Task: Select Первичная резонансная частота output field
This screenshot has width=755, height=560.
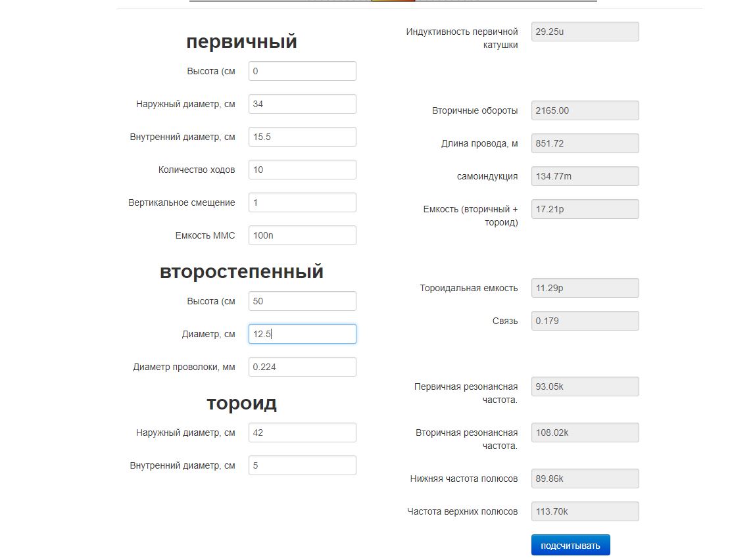Action: pyautogui.click(x=585, y=386)
